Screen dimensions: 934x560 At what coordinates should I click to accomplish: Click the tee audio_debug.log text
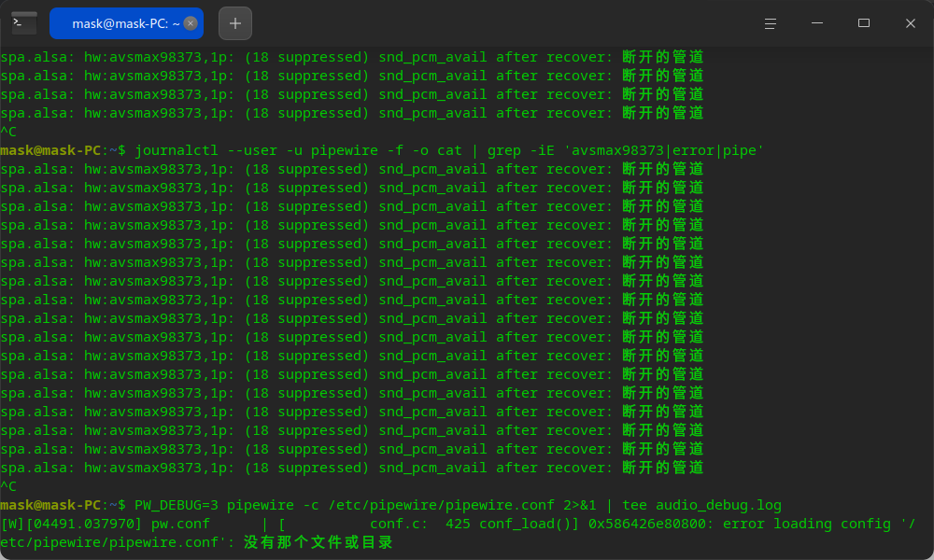point(701,505)
